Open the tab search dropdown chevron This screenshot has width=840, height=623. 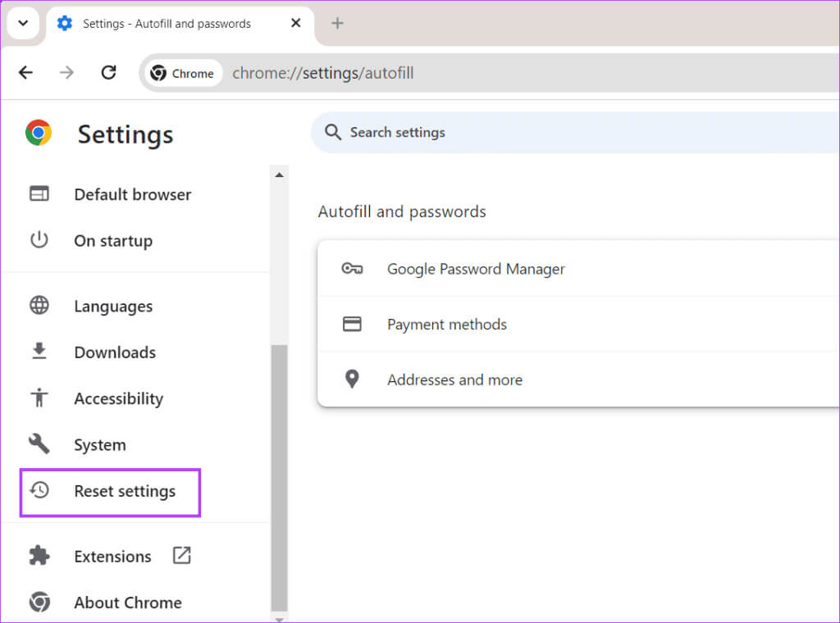[23, 23]
